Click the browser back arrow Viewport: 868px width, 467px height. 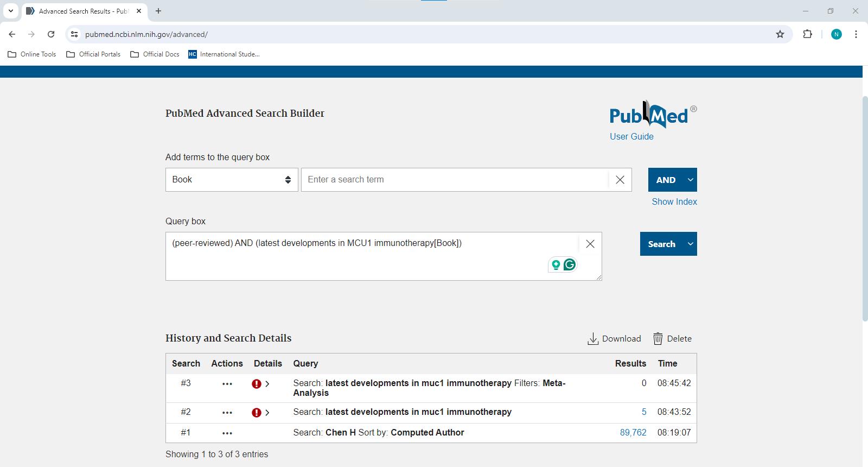[12, 34]
